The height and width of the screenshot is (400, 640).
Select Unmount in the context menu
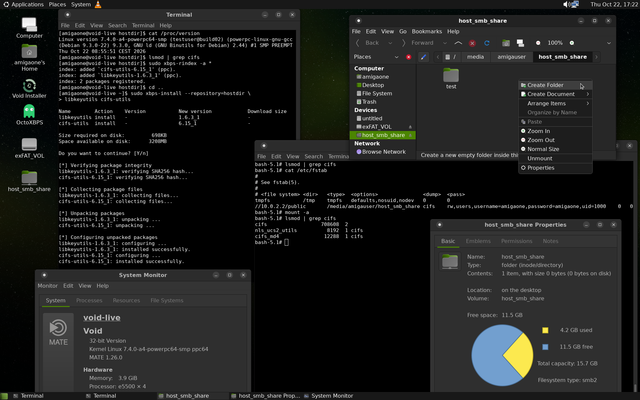[556, 158]
